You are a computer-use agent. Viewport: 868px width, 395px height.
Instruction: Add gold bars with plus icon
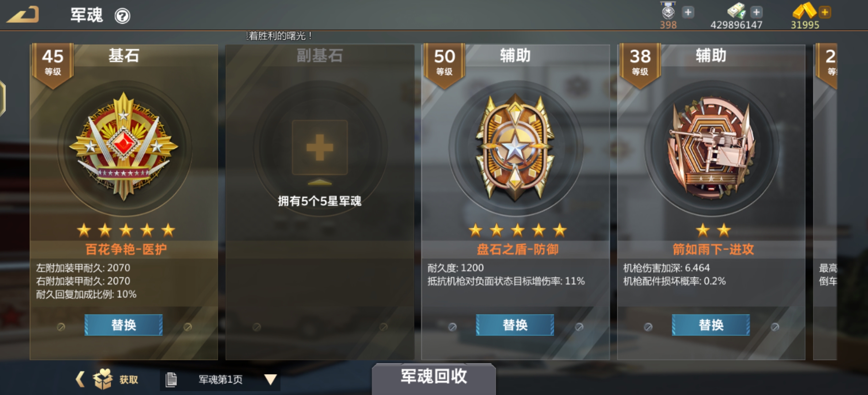825,12
